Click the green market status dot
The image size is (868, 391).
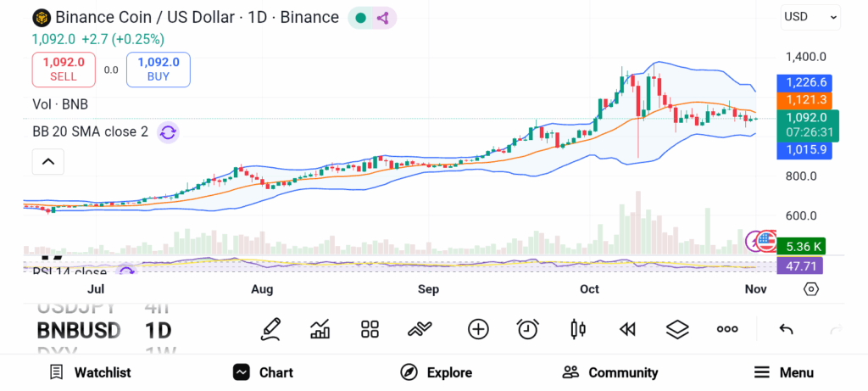click(x=361, y=18)
